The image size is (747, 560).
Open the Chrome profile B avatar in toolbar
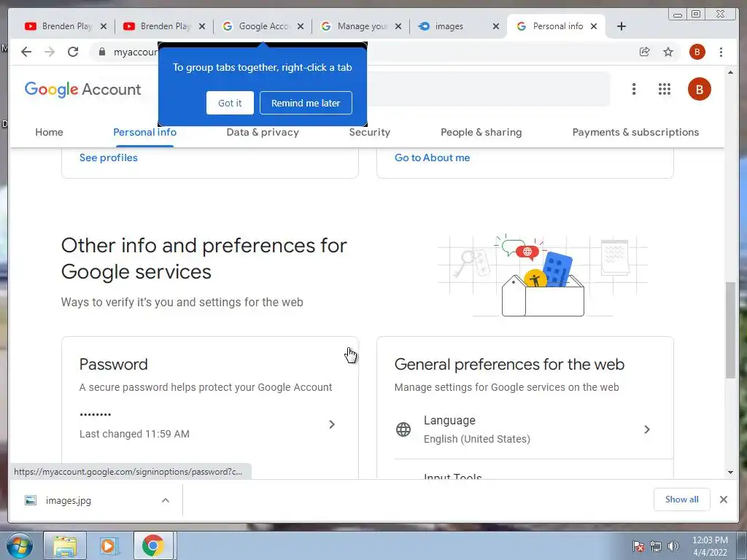697,52
